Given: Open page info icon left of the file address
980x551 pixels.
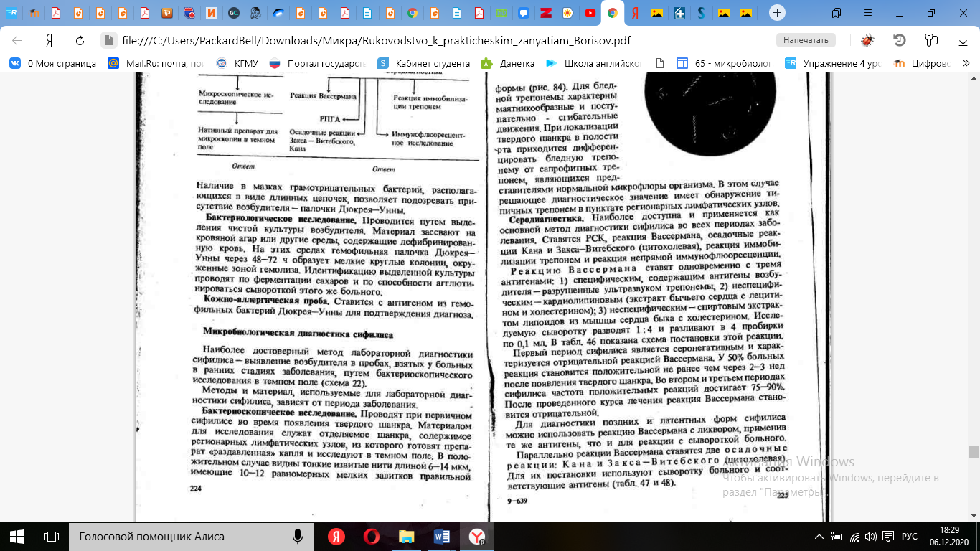Looking at the screenshot, I should (x=109, y=40).
